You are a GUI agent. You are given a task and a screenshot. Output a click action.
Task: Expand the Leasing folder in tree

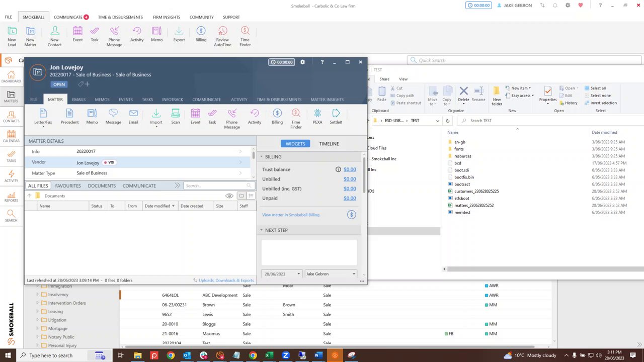pyautogui.click(x=37, y=312)
